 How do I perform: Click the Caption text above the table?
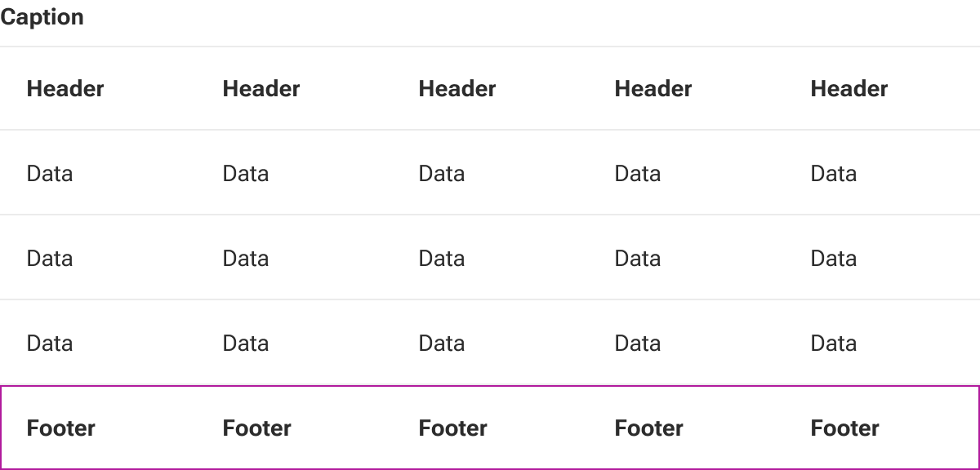point(42,17)
